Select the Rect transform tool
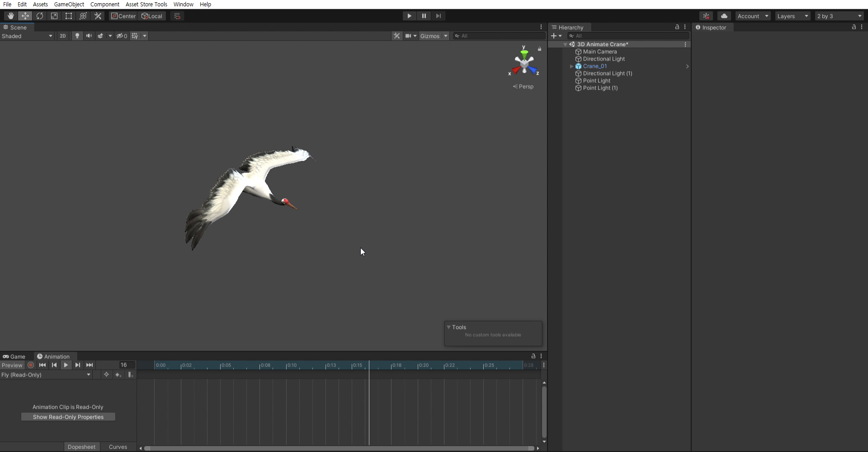The height and width of the screenshot is (452, 868). coord(68,16)
